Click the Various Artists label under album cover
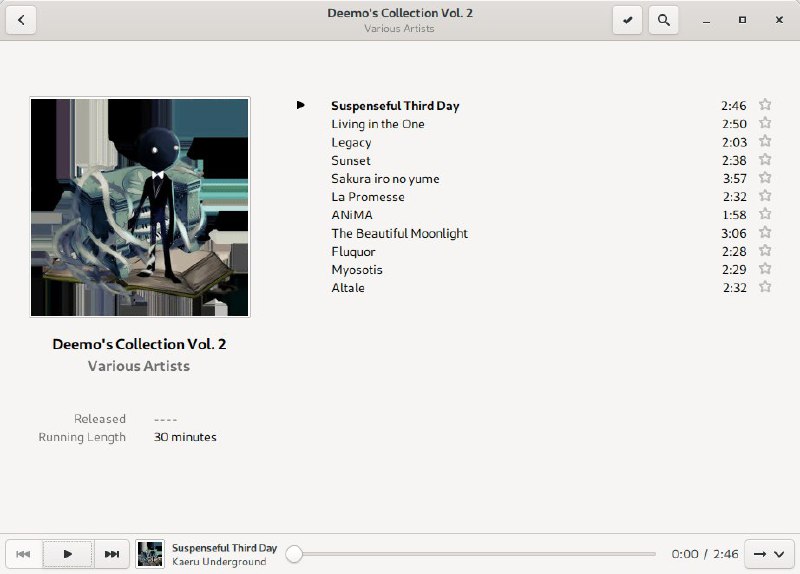The image size is (800, 574). [139, 366]
